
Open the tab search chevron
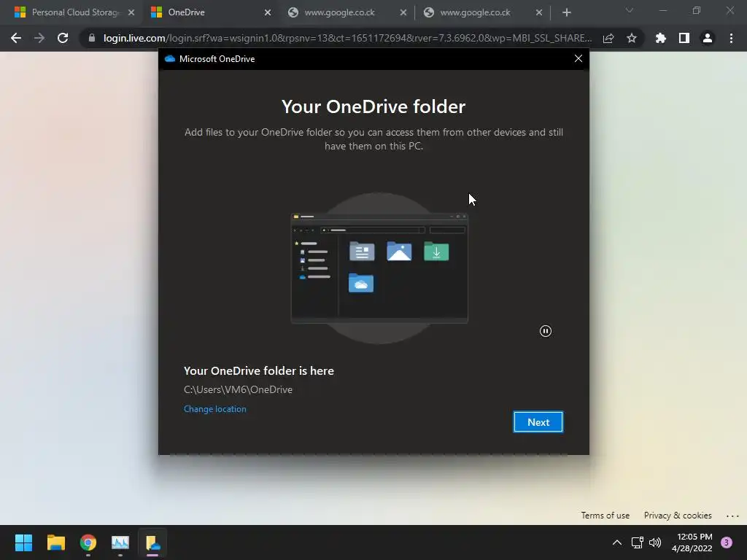click(630, 10)
